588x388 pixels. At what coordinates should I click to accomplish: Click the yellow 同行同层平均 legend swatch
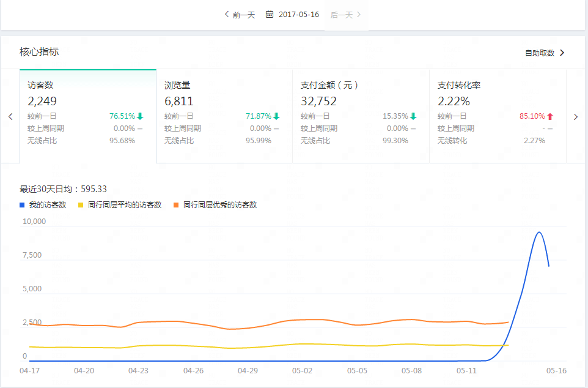[x=81, y=205]
